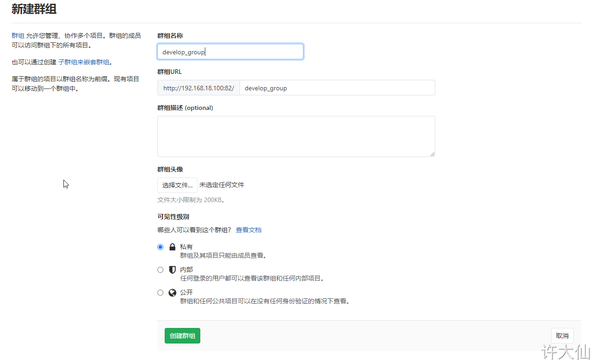The height and width of the screenshot is (364, 594).
Task: Click the lock icon beside 私有
Action: tap(172, 247)
